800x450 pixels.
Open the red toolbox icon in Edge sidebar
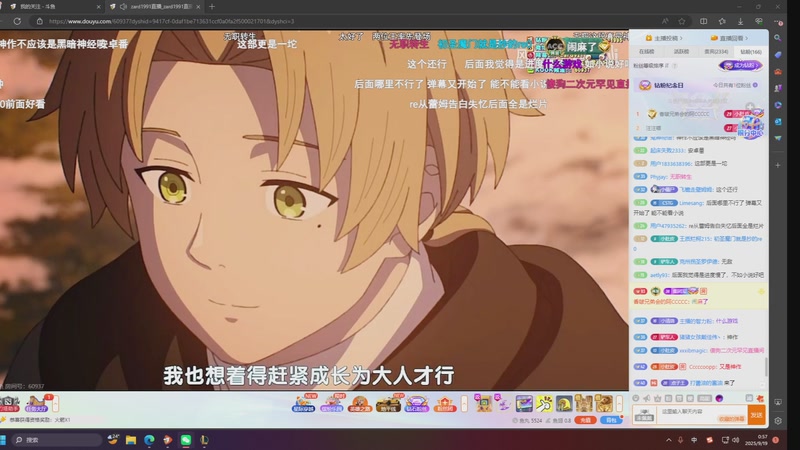[778, 71]
